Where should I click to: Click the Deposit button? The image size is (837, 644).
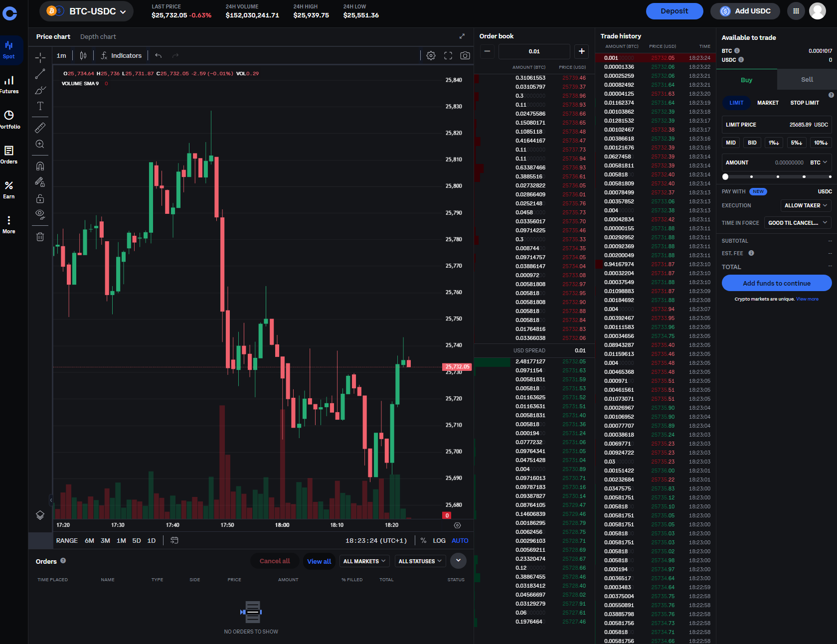674,10
